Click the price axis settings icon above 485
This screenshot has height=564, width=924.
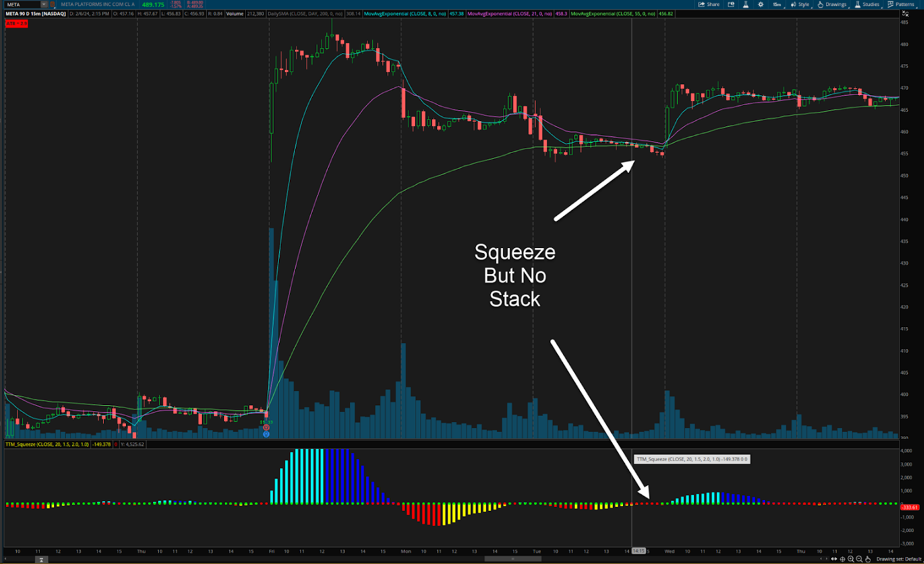click(905, 15)
